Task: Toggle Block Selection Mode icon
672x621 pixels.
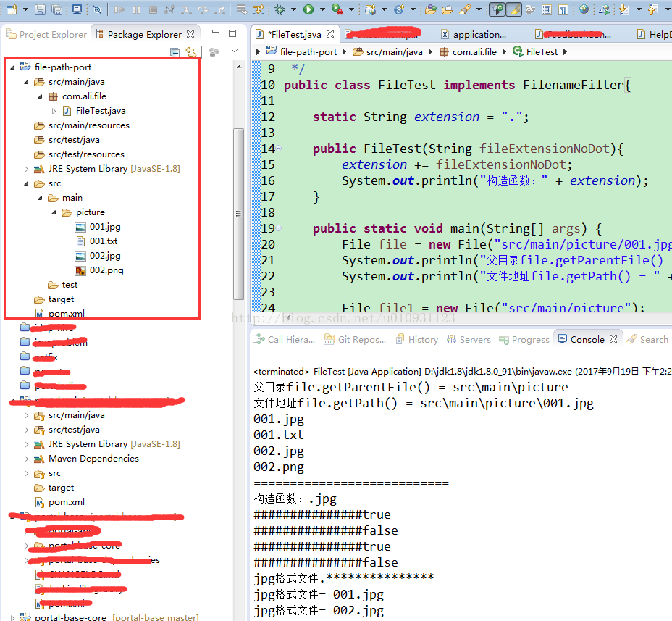Action: (x=547, y=9)
